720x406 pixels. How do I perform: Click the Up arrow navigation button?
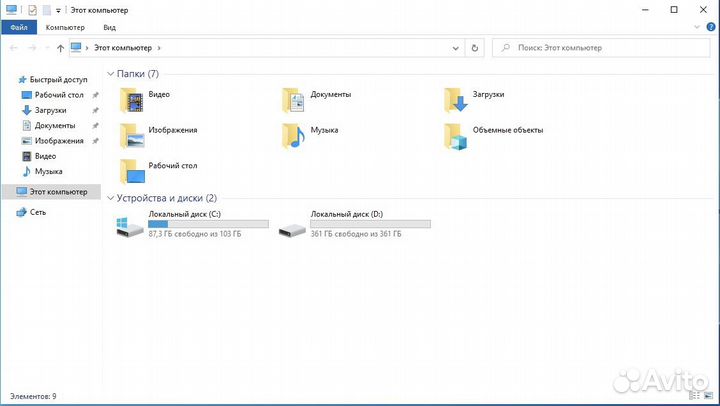(61, 47)
